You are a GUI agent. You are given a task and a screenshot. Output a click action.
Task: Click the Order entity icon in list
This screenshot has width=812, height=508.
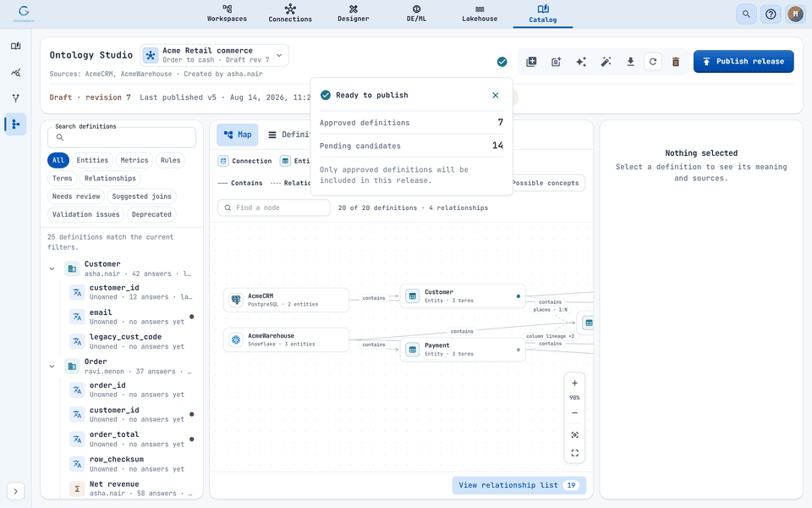(72, 366)
